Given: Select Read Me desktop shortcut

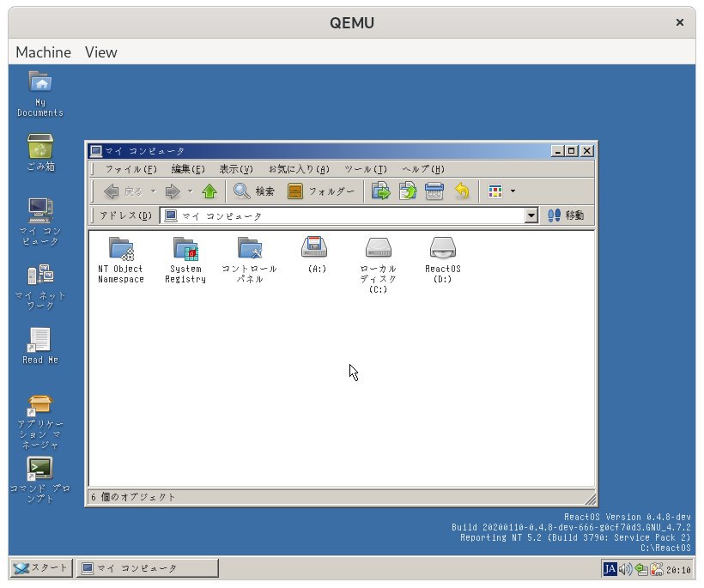Looking at the screenshot, I should [x=40, y=346].
